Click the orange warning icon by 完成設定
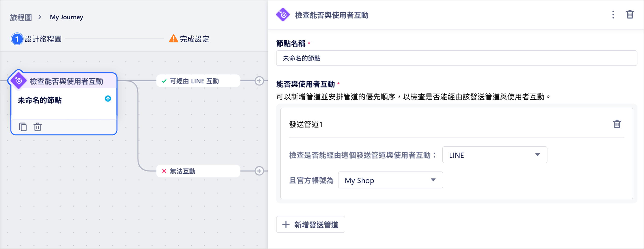This screenshot has width=644, height=249. tap(173, 39)
